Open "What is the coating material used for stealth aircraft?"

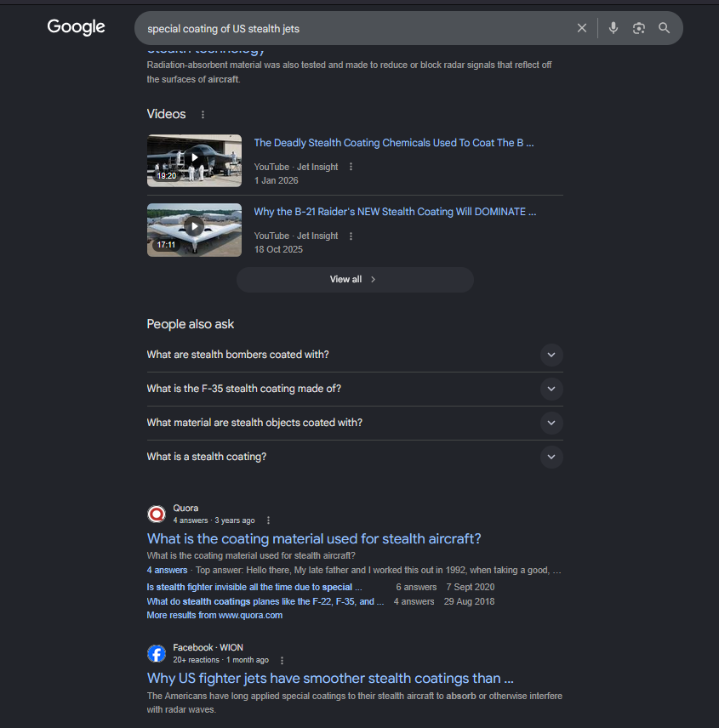[314, 538]
